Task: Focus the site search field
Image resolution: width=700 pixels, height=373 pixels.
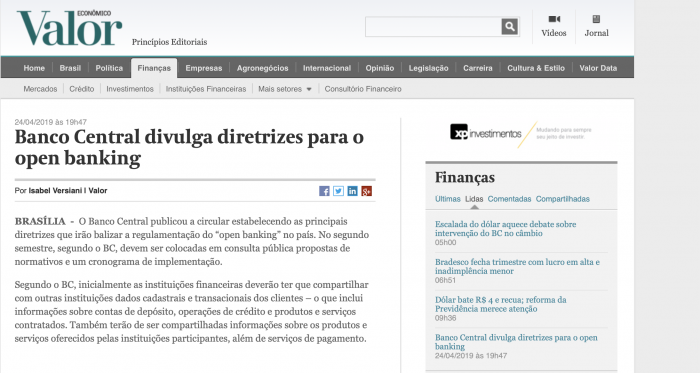Action: click(x=433, y=27)
